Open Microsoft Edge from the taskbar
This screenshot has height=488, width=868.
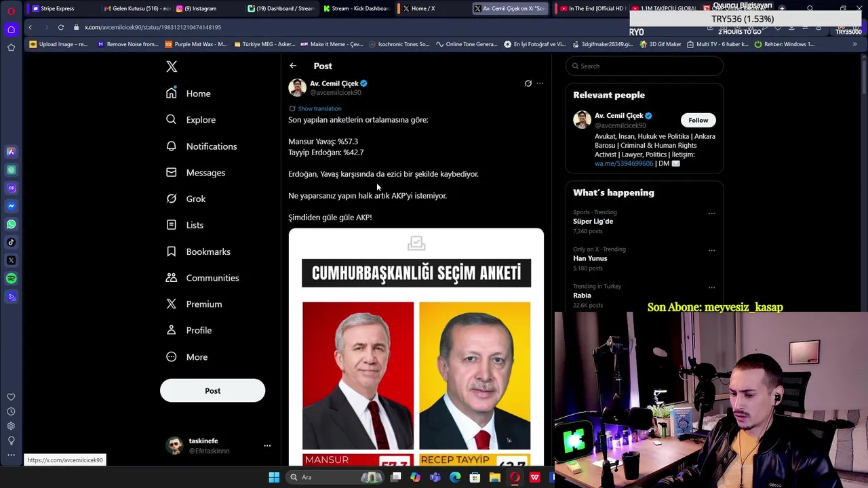tap(455, 477)
